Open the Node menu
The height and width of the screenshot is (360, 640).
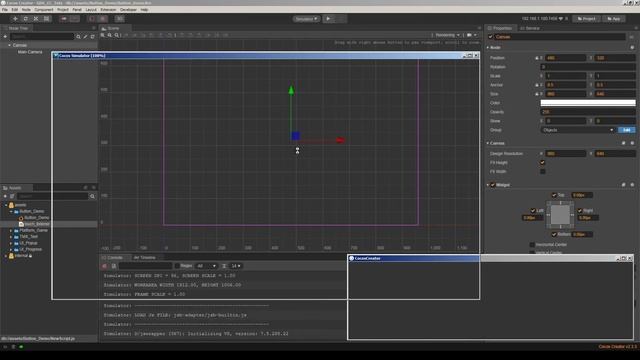26,9
